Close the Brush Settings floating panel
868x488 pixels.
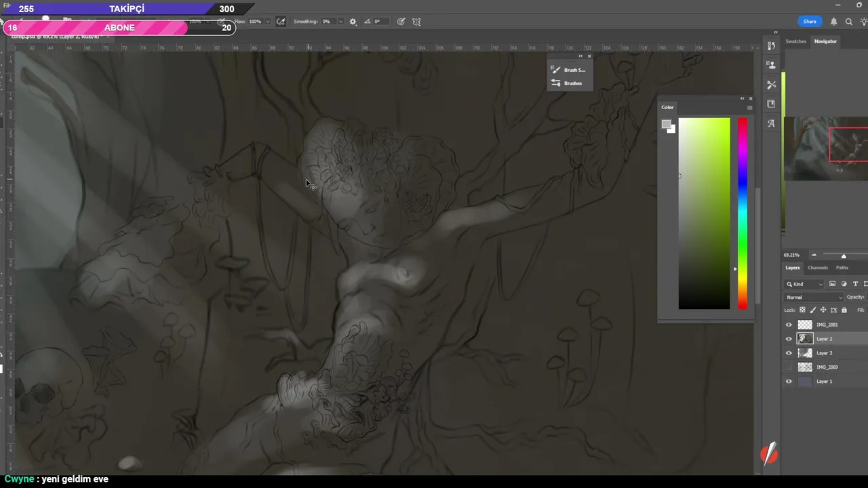click(x=589, y=56)
